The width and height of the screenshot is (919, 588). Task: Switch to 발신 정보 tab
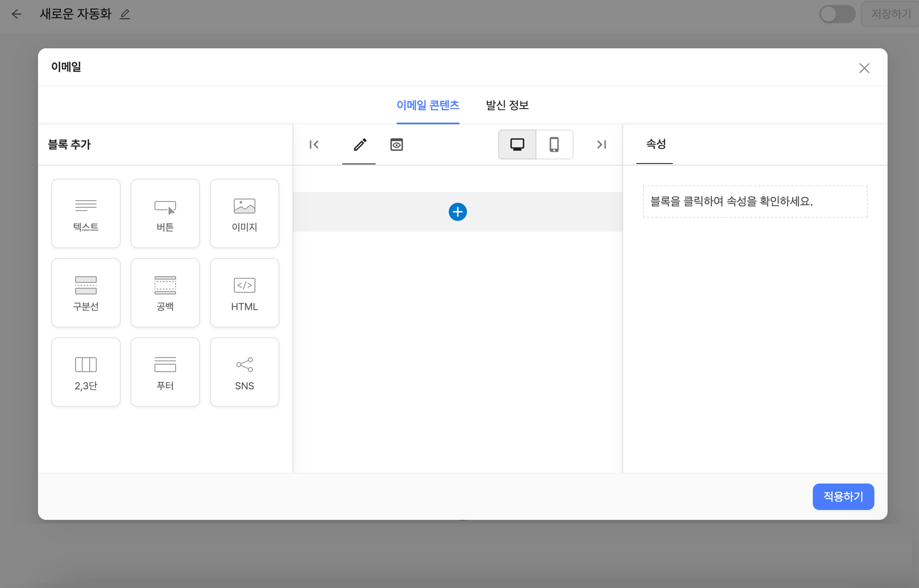[x=507, y=105]
